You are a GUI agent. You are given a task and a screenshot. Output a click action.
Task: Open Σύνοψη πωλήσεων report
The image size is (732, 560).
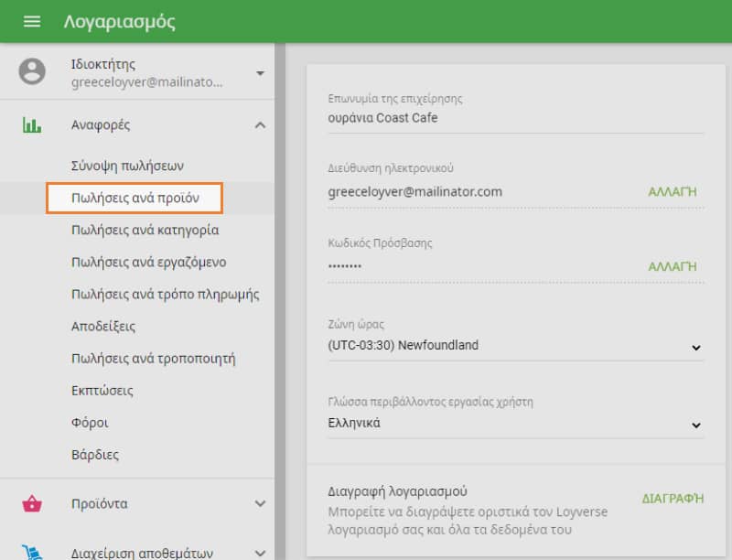click(x=127, y=167)
